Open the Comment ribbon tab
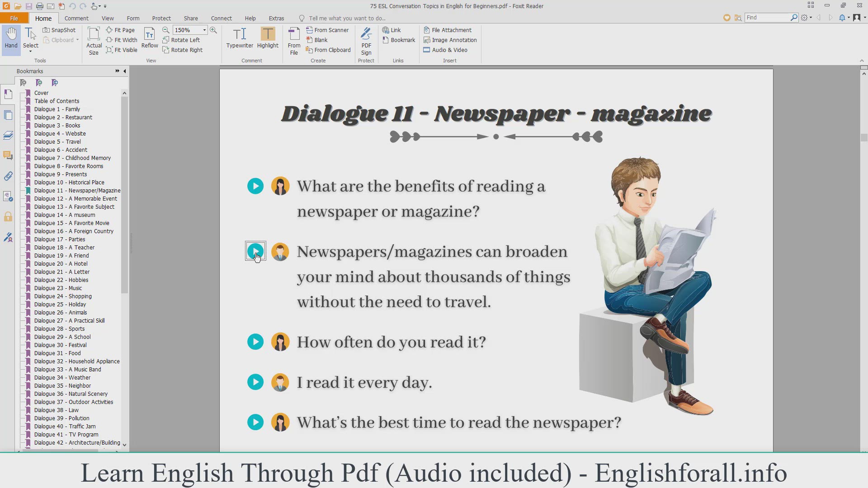The width and height of the screenshot is (868, 488). (76, 18)
